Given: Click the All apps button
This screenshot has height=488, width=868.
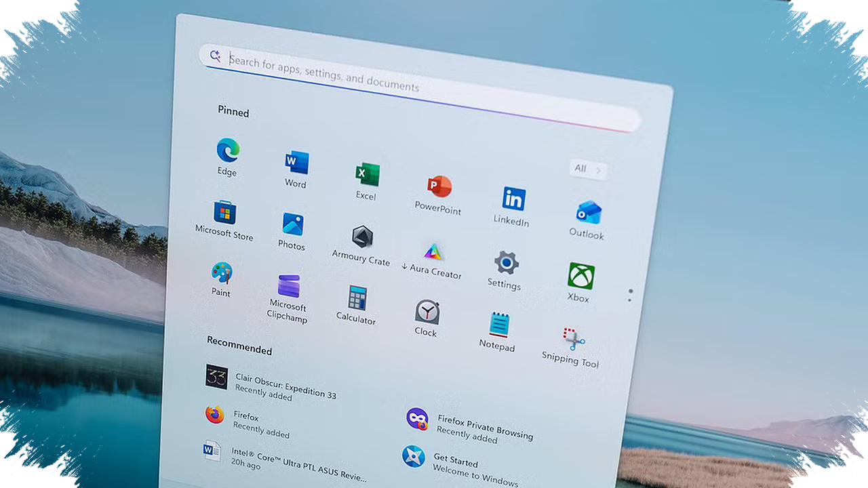Looking at the screenshot, I should click(x=588, y=169).
